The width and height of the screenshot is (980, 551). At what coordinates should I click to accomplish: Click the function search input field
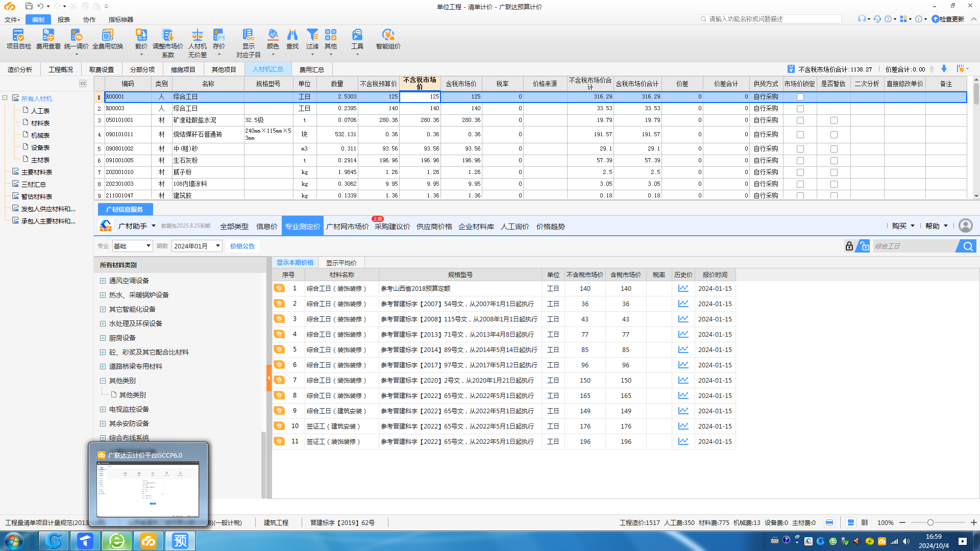click(x=770, y=19)
